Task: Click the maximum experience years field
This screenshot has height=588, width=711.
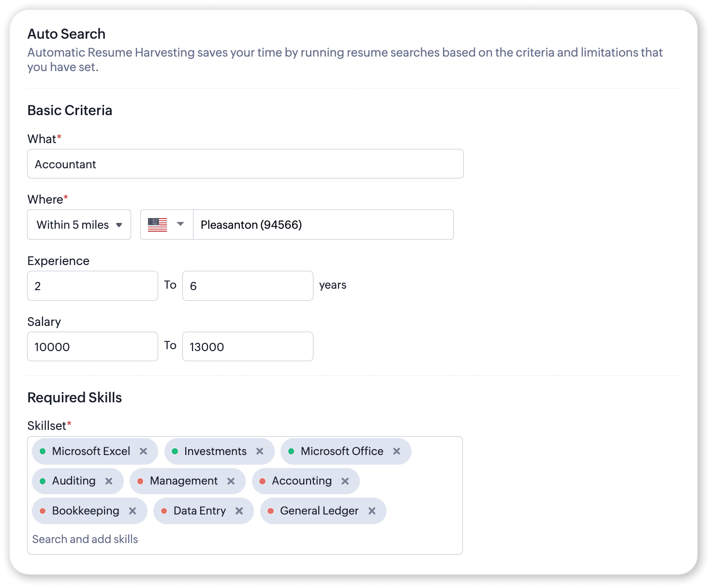Action: pos(248,286)
